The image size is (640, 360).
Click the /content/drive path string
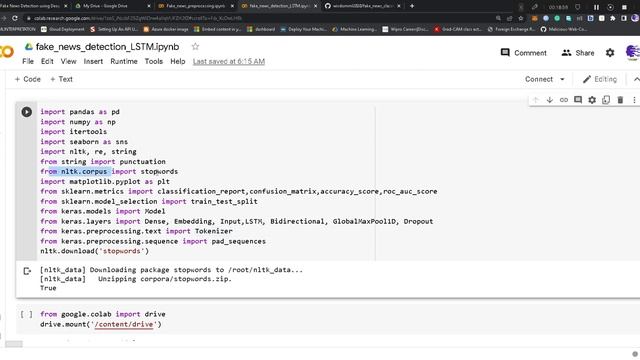(x=124, y=324)
